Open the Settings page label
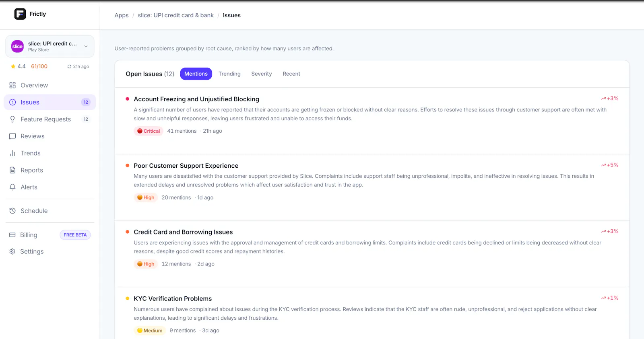This screenshot has height=339, width=644. [x=32, y=251]
